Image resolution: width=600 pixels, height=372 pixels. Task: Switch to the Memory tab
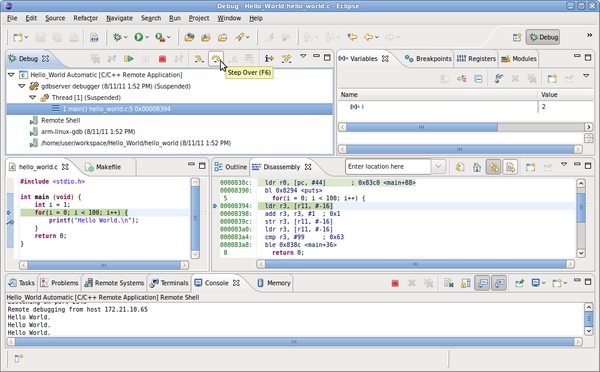[274, 283]
